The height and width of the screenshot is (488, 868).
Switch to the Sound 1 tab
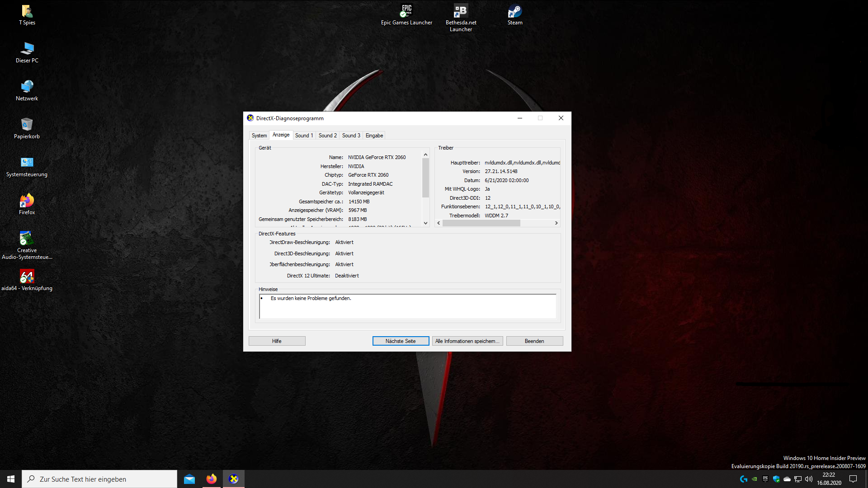[x=304, y=136]
